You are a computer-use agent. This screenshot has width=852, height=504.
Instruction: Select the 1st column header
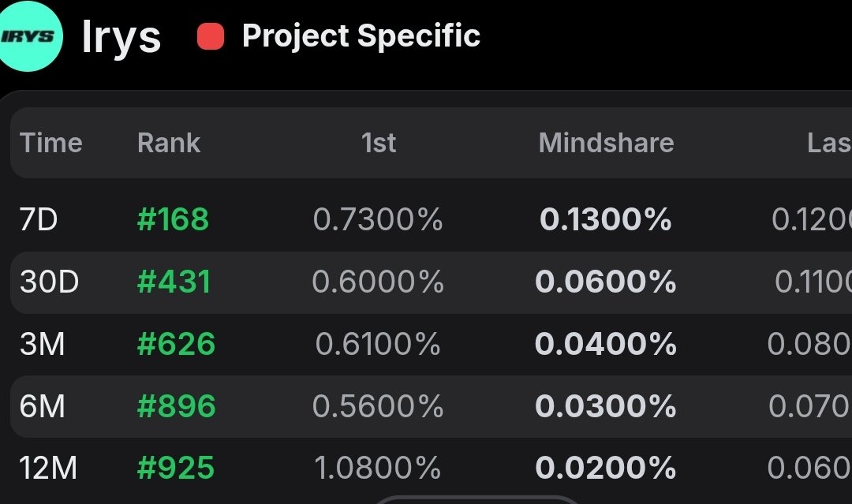coord(379,143)
